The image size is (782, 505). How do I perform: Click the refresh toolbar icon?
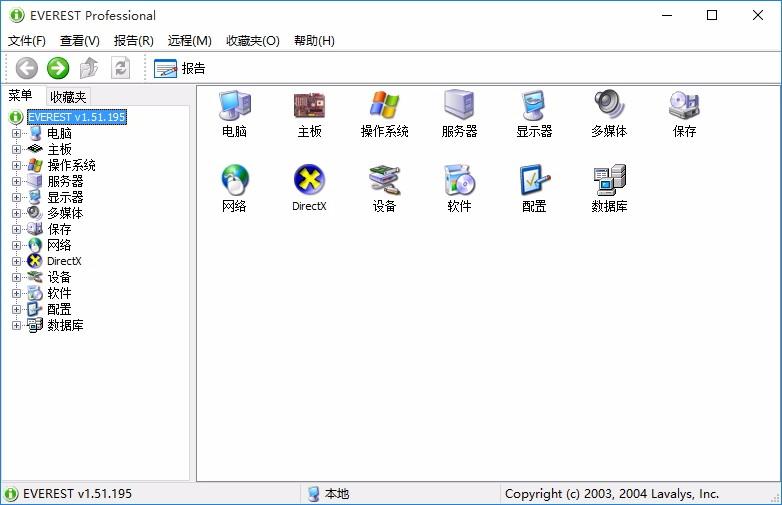click(121, 68)
